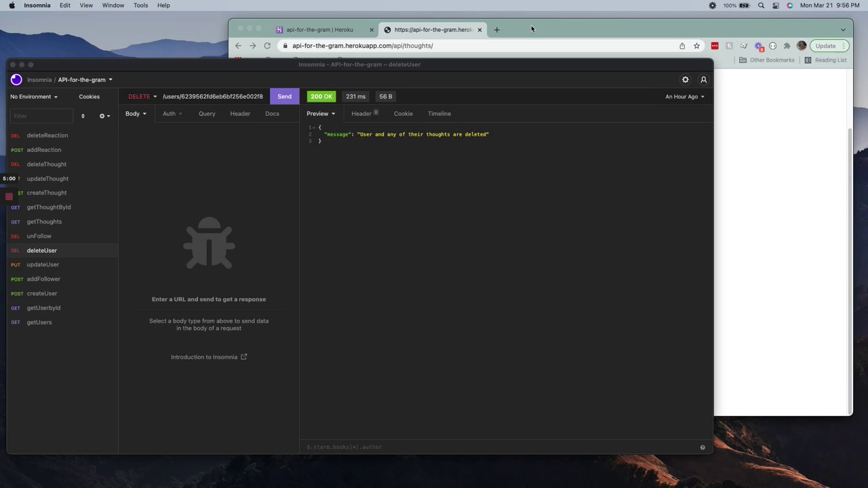868x488 pixels.
Task: Open the DELETE method dropdown
Action: 142,97
